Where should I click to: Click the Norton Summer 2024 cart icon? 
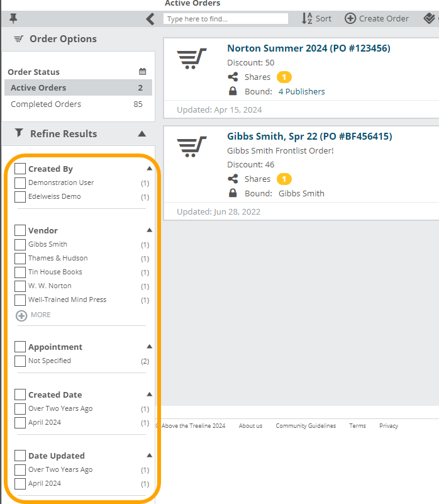pyautogui.click(x=192, y=59)
